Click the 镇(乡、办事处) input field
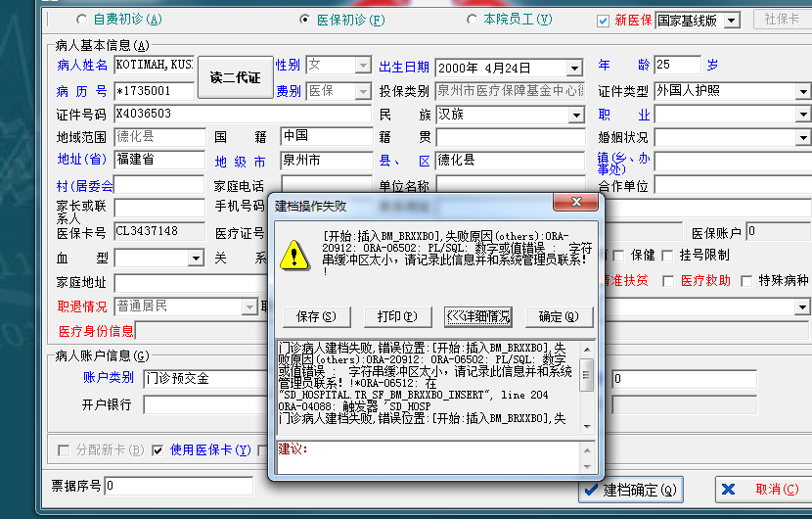 733,162
